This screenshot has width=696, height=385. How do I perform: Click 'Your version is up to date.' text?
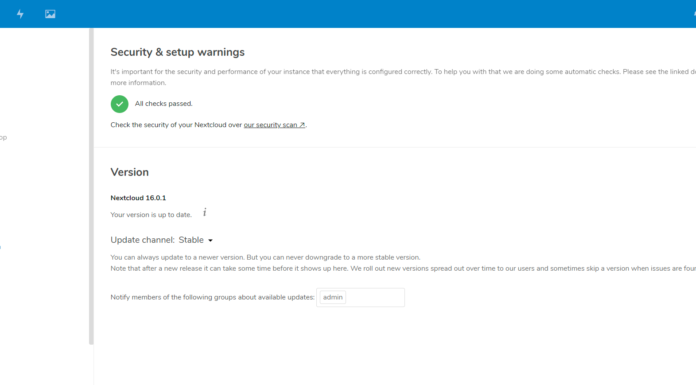click(151, 214)
